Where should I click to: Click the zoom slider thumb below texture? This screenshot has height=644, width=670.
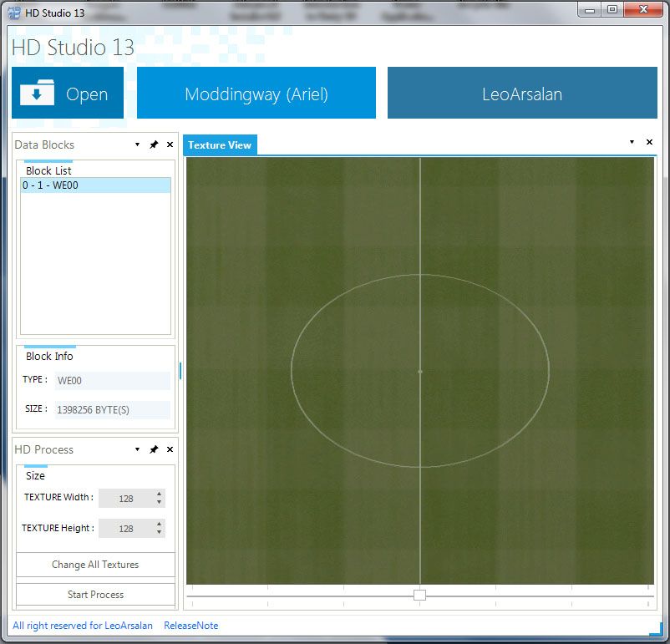[419, 595]
